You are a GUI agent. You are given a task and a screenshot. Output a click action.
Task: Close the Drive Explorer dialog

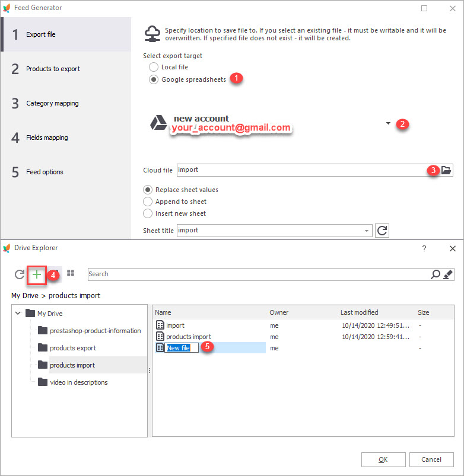pos(453,248)
